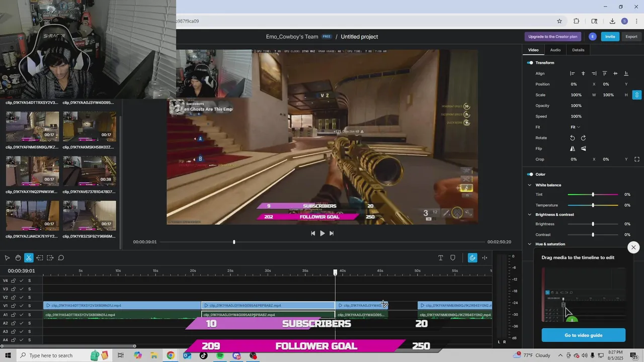Align clip to right edge

[x=594, y=73]
